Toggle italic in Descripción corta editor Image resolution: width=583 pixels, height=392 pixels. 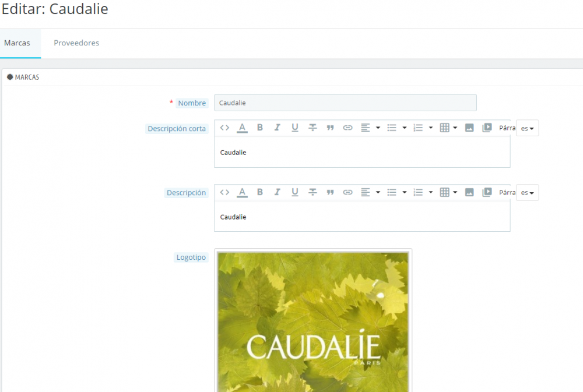click(x=278, y=128)
